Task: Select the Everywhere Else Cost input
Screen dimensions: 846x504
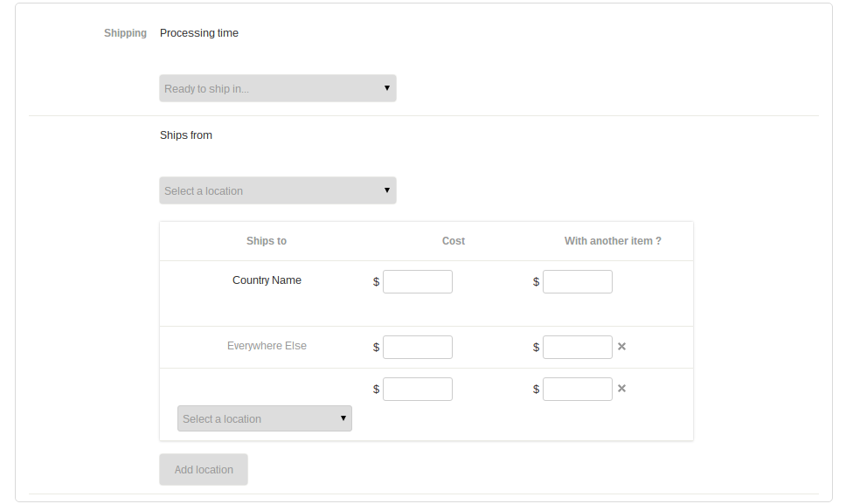Action: pos(418,347)
